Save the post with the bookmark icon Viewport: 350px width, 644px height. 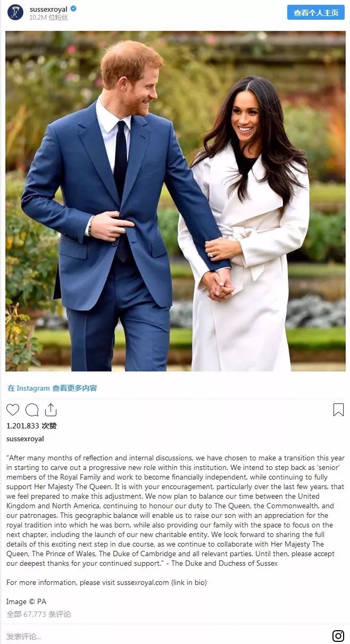tap(338, 410)
